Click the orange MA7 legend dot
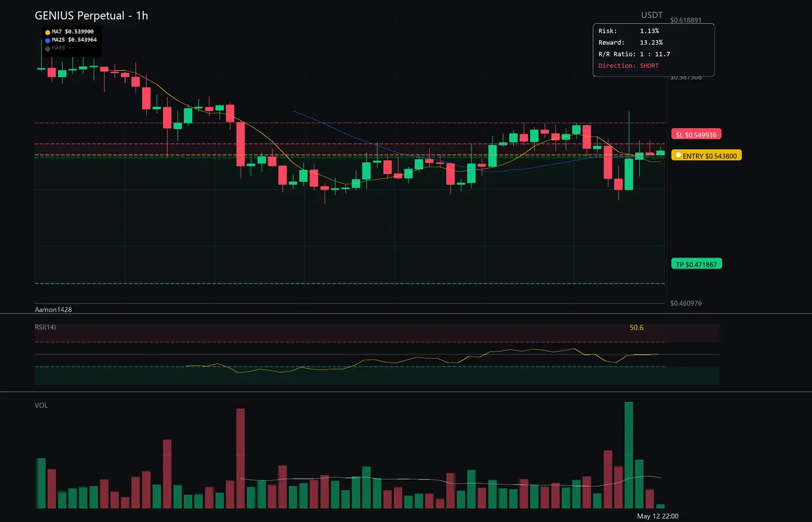This screenshot has width=812, height=522. click(x=48, y=32)
